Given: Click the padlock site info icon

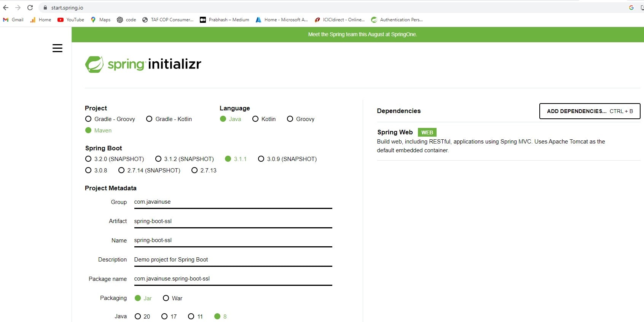Looking at the screenshot, I should [x=45, y=8].
